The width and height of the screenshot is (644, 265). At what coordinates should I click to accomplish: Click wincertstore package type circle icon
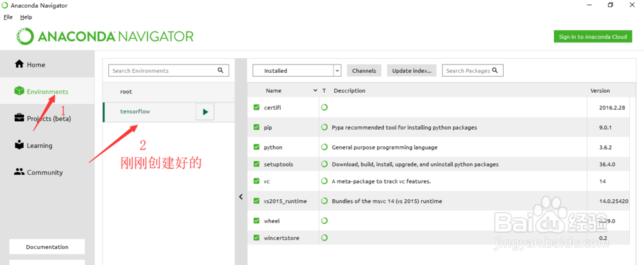point(325,238)
